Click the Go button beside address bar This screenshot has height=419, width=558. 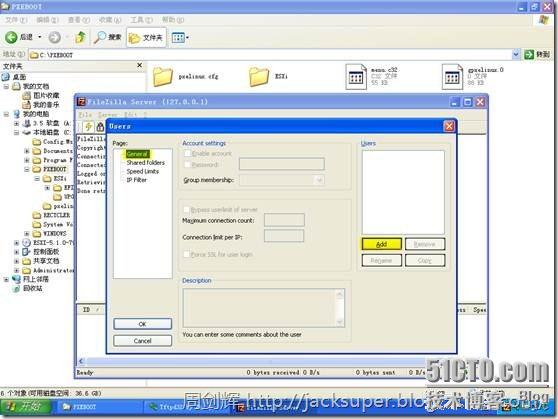(x=537, y=54)
